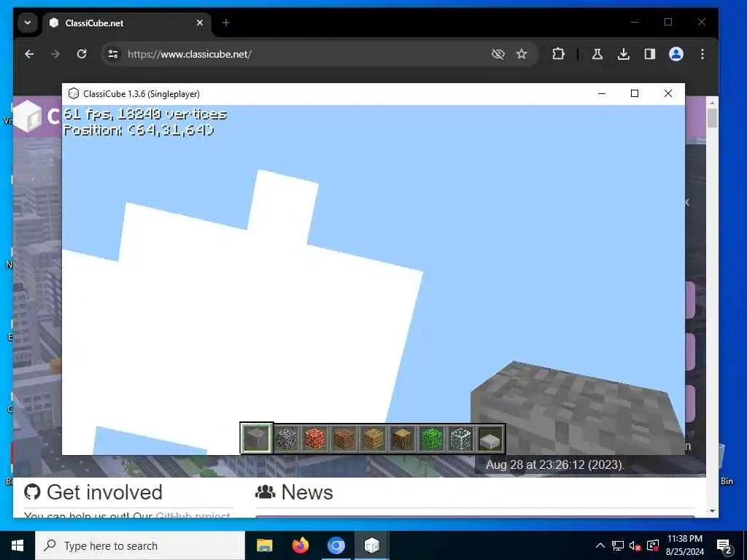The image size is (747, 560).
Task: Switch to Chromium browser in the taskbar
Action: pos(336,545)
